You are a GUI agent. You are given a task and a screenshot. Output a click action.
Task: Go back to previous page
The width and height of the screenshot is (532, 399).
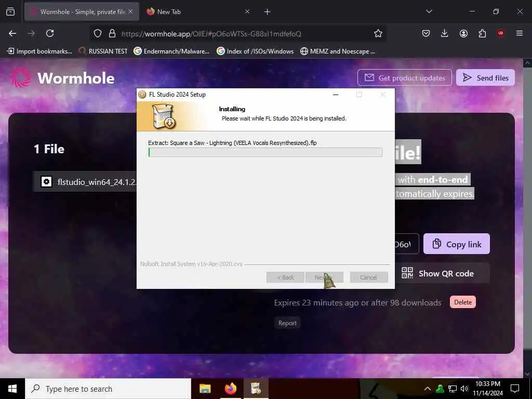[12, 33]
